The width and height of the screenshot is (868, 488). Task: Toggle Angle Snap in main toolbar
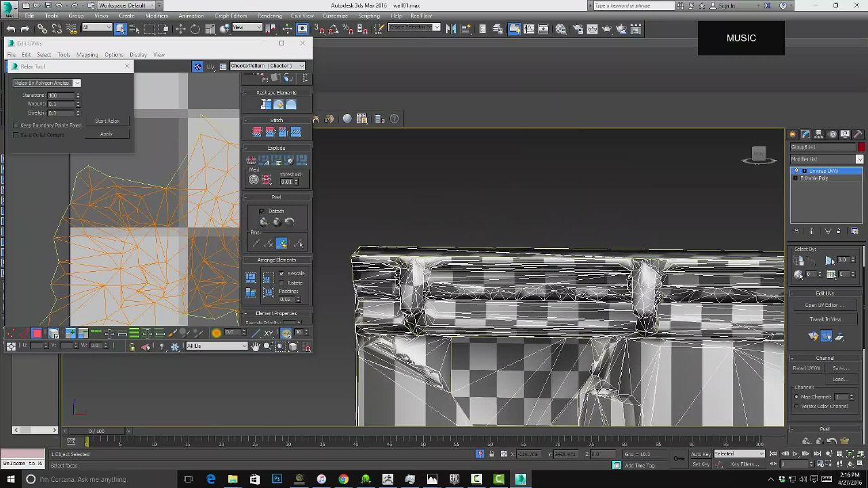click(x=332, y=28)
